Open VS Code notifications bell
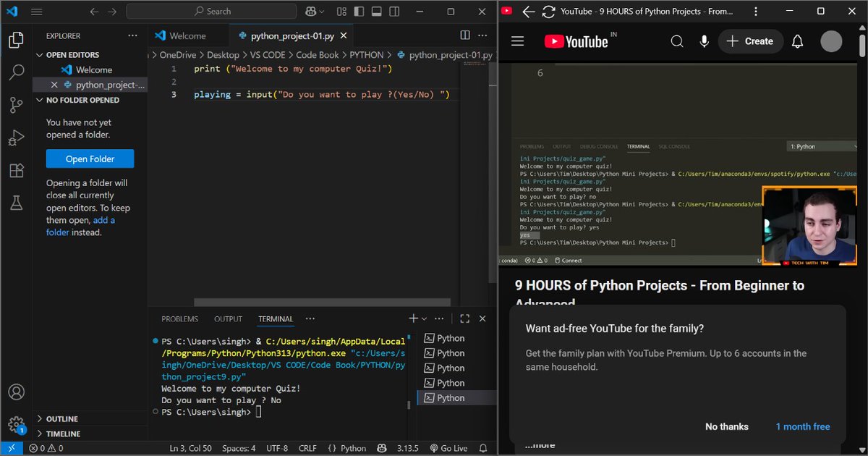 pos(485,448)
